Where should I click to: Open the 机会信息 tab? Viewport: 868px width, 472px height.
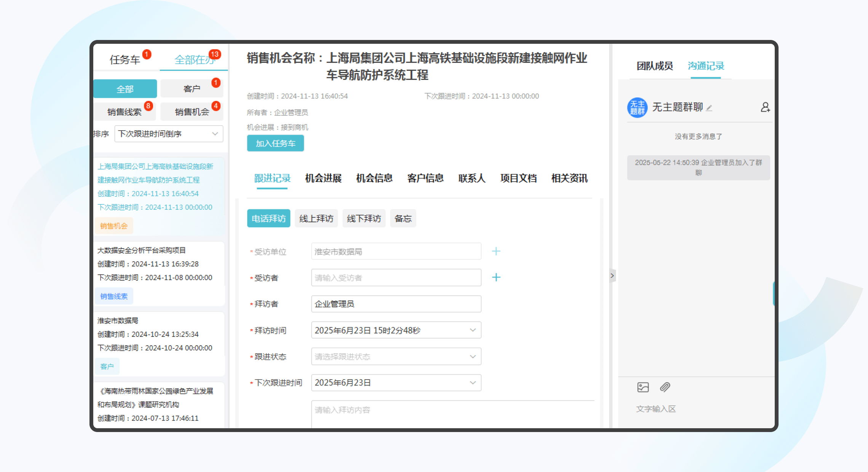(x=374, y=178)
